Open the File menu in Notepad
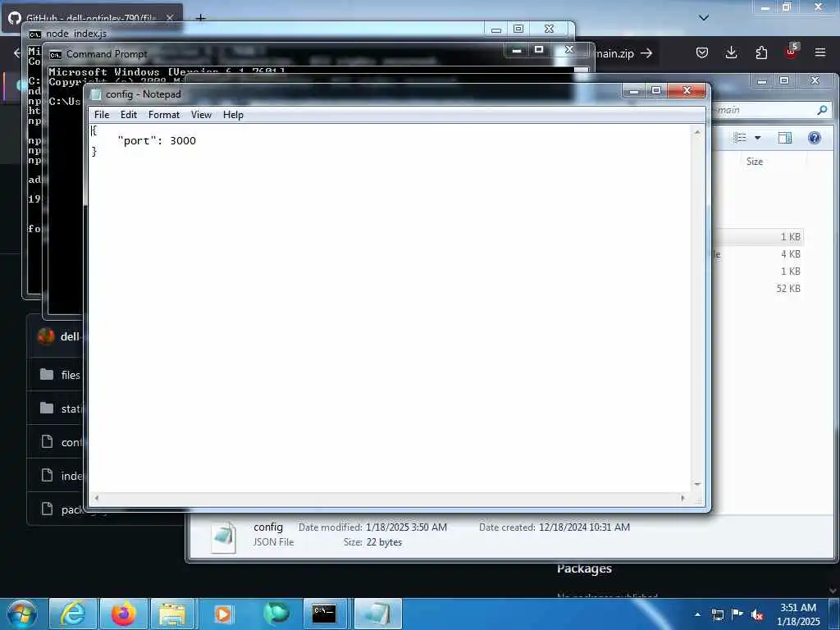Viewport: 840px width, 630px height. [101, 115]
